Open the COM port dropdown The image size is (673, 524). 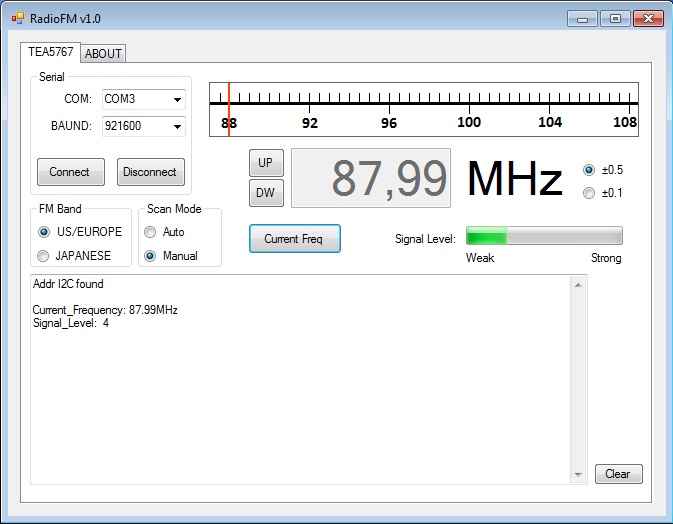click(x=144, y=99)
